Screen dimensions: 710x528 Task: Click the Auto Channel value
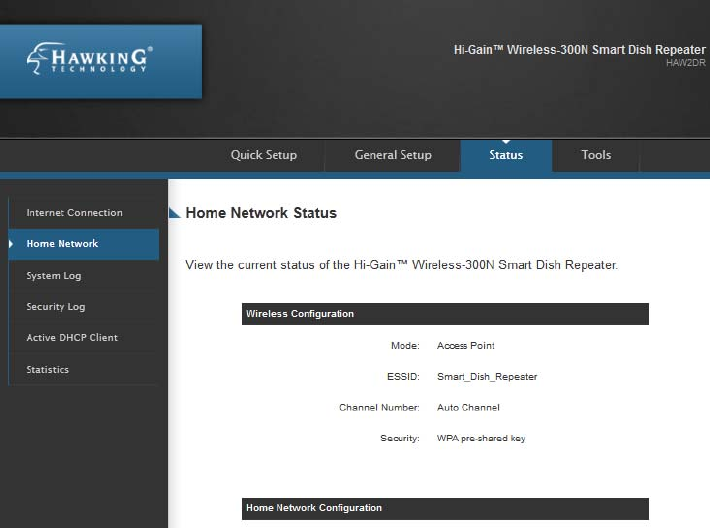tap(468, 408)
